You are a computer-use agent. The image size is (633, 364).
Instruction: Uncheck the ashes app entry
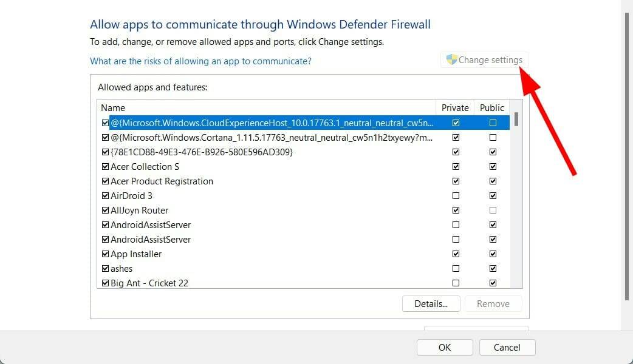coord(104,268)
